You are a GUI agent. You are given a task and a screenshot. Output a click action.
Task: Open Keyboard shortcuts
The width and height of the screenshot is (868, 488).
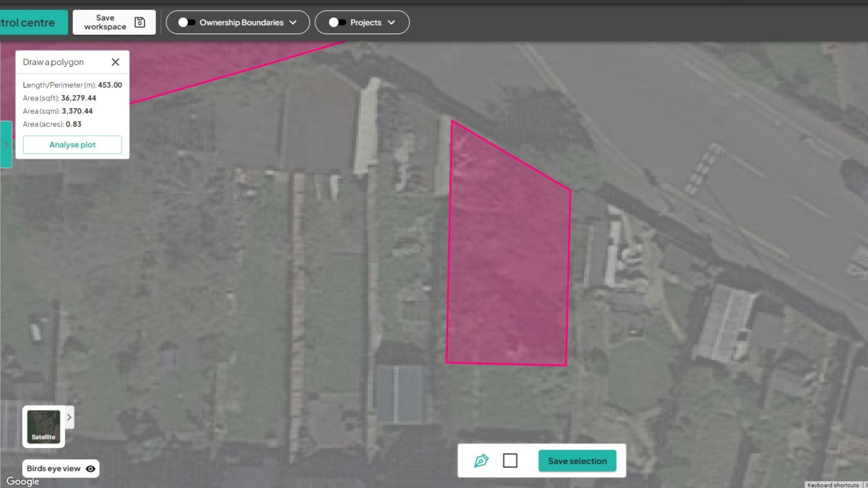point(833,485)
